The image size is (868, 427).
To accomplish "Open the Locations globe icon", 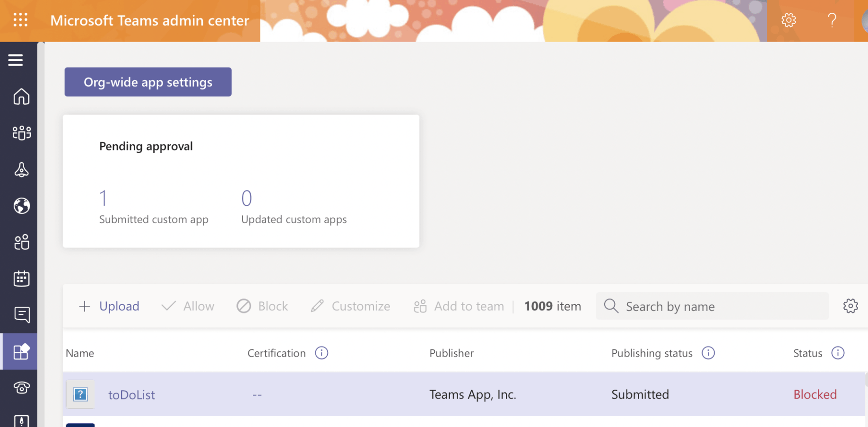I will point(21,206).
